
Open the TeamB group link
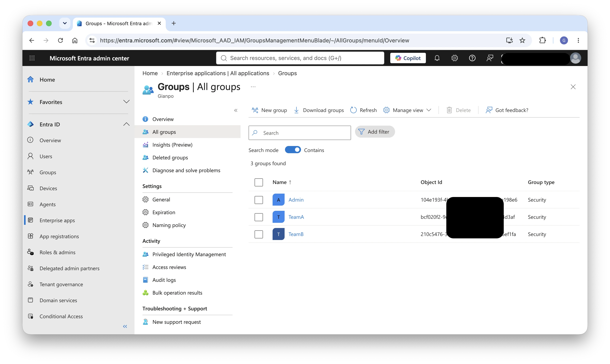[x=296, y=234]
